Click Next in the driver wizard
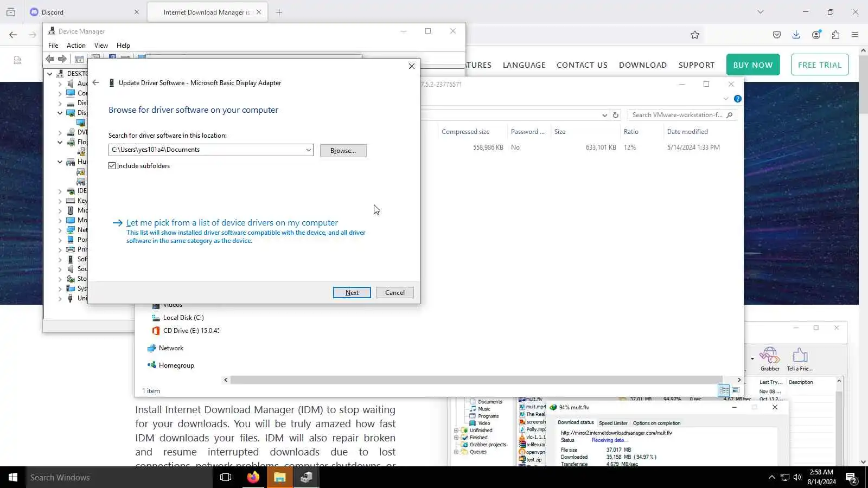 tap(352, 293)
